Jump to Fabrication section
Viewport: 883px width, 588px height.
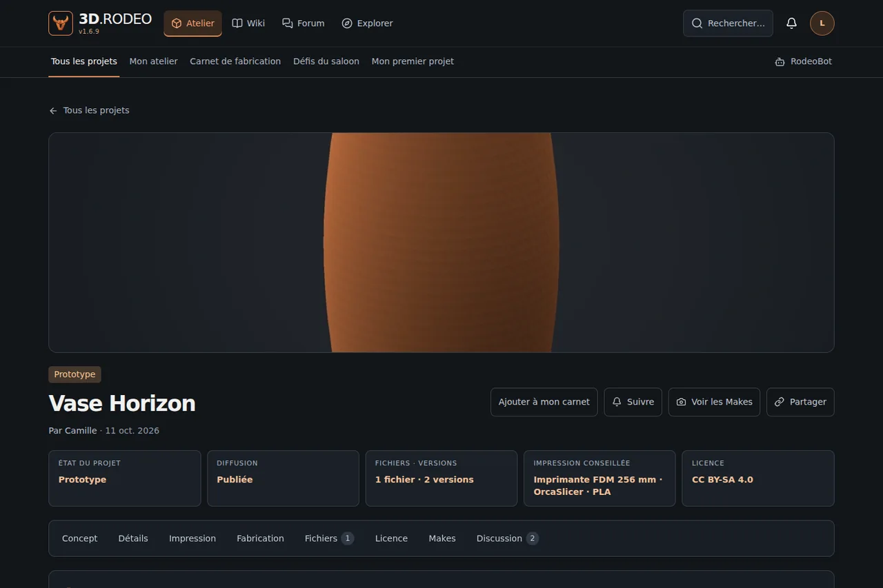(x=260, y=538)
